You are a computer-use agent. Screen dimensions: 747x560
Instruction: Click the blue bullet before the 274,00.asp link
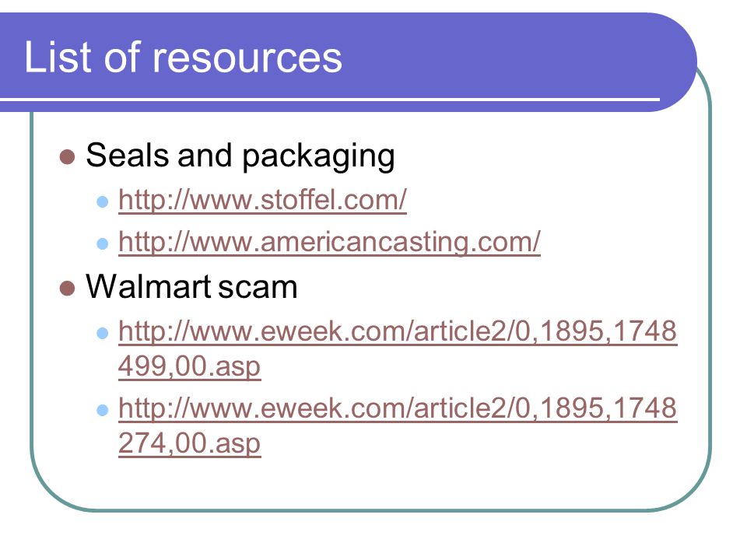pyautogui.click(x=103, y=410)
